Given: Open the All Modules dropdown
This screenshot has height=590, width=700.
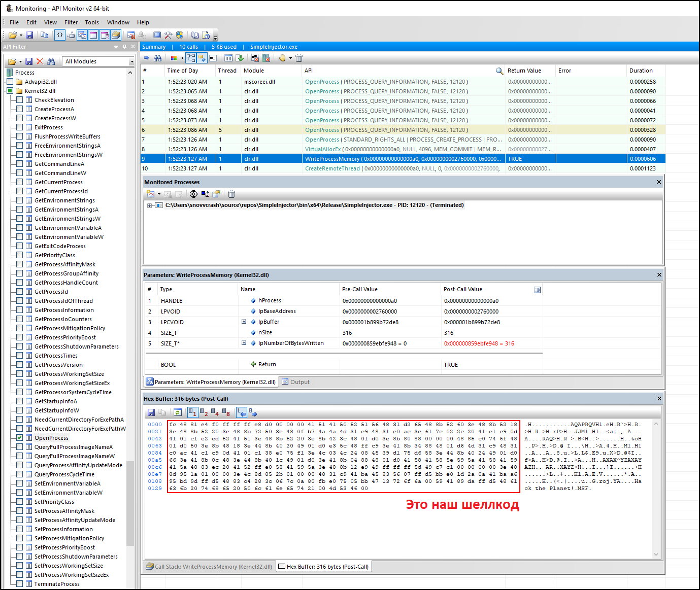Looking at the screenshot, I should point(131,61).
